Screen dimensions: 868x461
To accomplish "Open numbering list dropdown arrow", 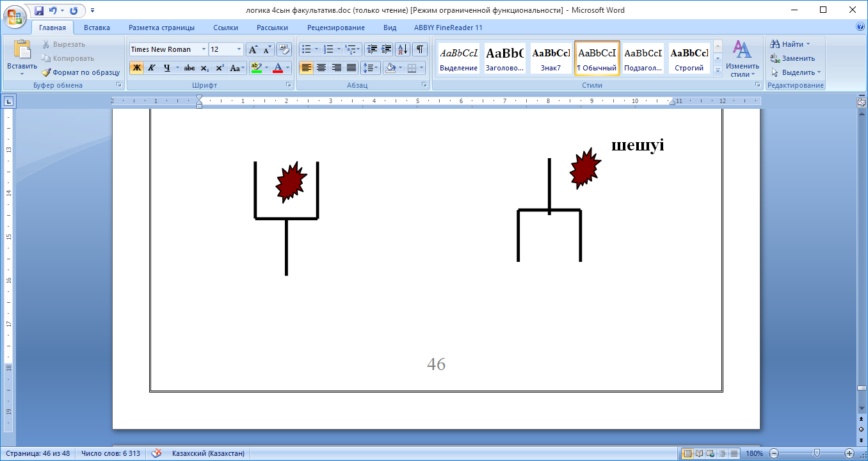I will coord(339,49).
